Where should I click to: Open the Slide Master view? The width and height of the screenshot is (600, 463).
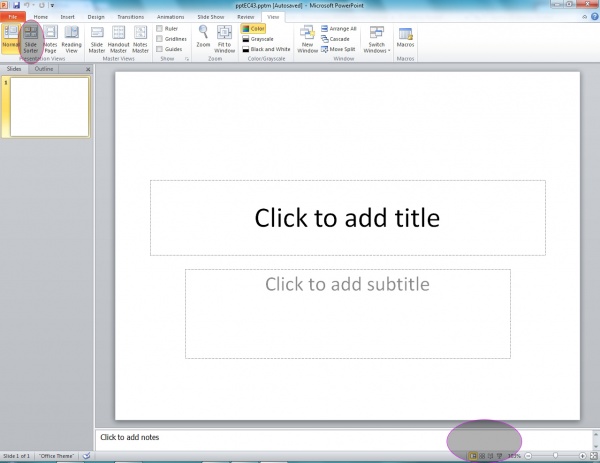[97, 39]
